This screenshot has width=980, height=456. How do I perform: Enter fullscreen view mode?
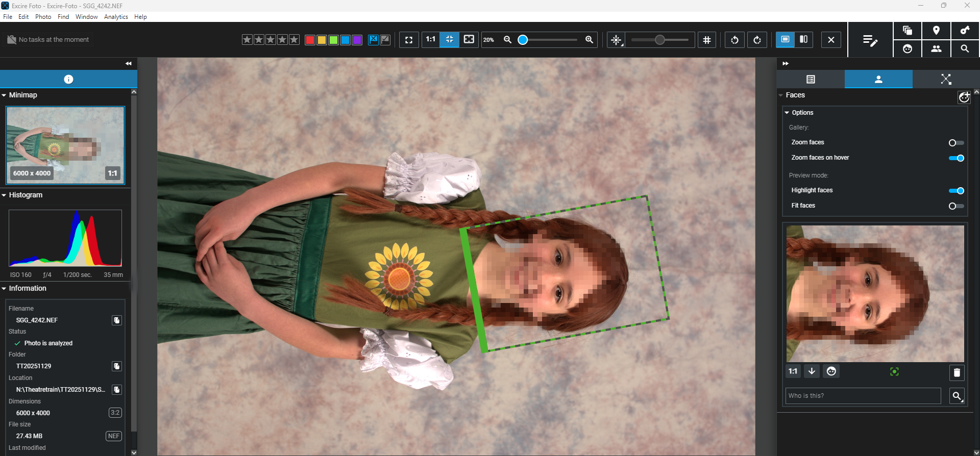[409, 40]
